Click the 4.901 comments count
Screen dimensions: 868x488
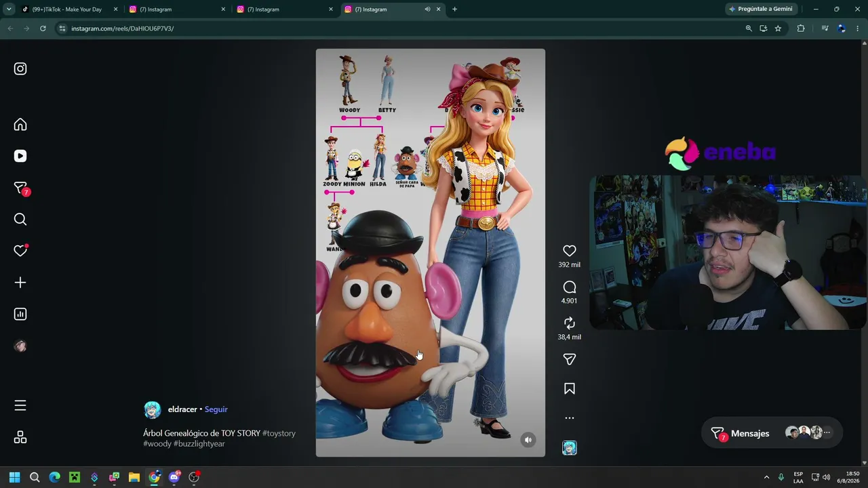[x=570, y=301]
